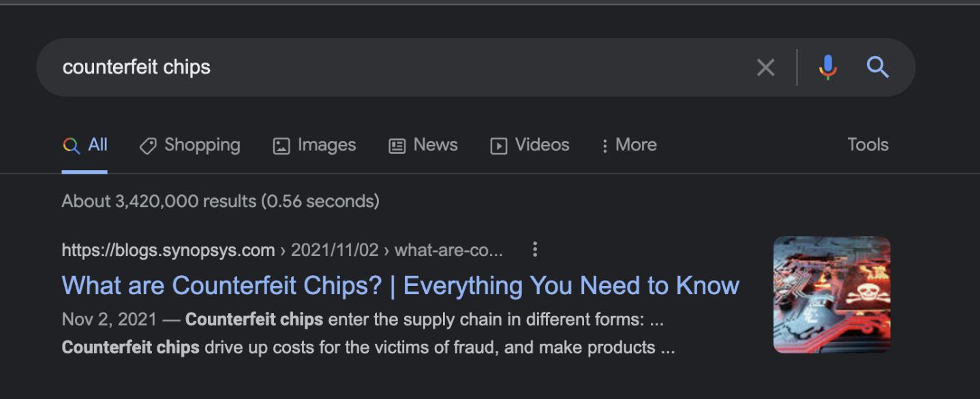Click the Google Search magnifying glass icon
This screenshot has height=399, width=980.
pos(878,67)
